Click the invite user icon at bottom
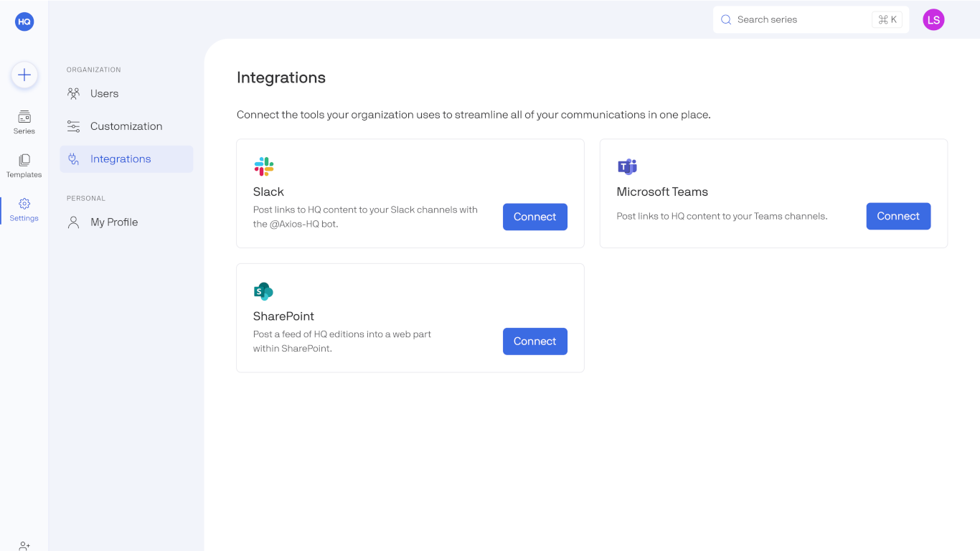This screenshot has width=980, height=551. click(24, 546)
